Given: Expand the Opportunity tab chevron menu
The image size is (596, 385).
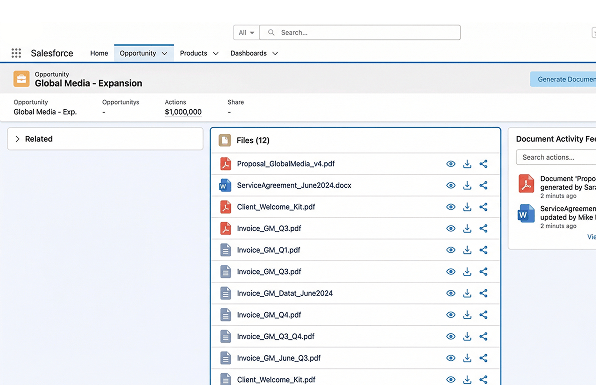Looking at the screenshot, I should pyautogui.click(x=165, y=54).
